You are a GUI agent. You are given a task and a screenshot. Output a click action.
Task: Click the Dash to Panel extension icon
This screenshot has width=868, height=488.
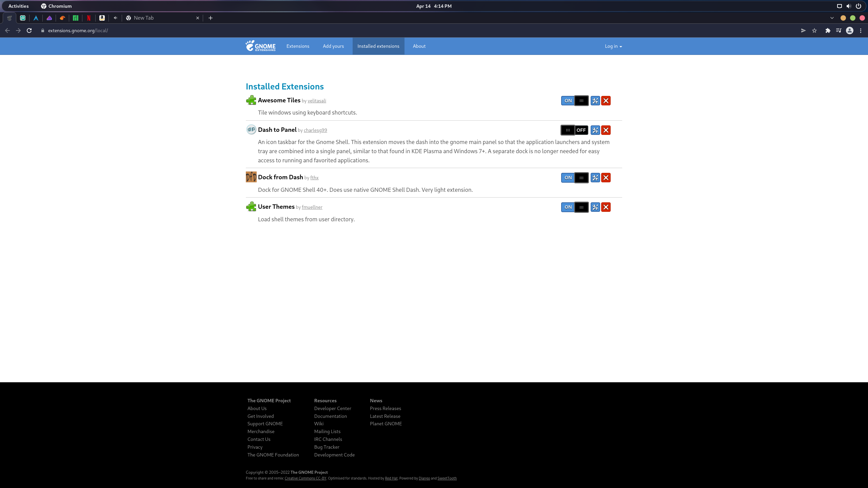coord(251,129)
